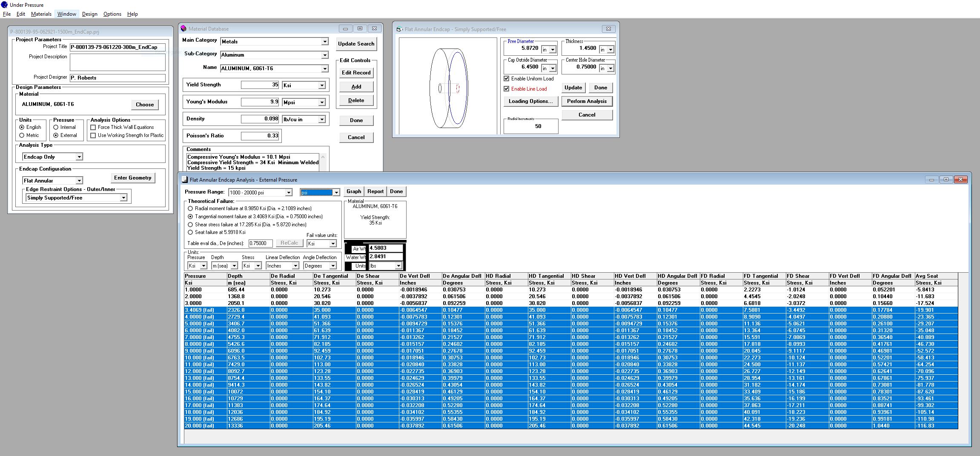The width and height of the screenshot is (980, 456).
Task: Open Young's Modulus units dropdown
Action: 322,103
